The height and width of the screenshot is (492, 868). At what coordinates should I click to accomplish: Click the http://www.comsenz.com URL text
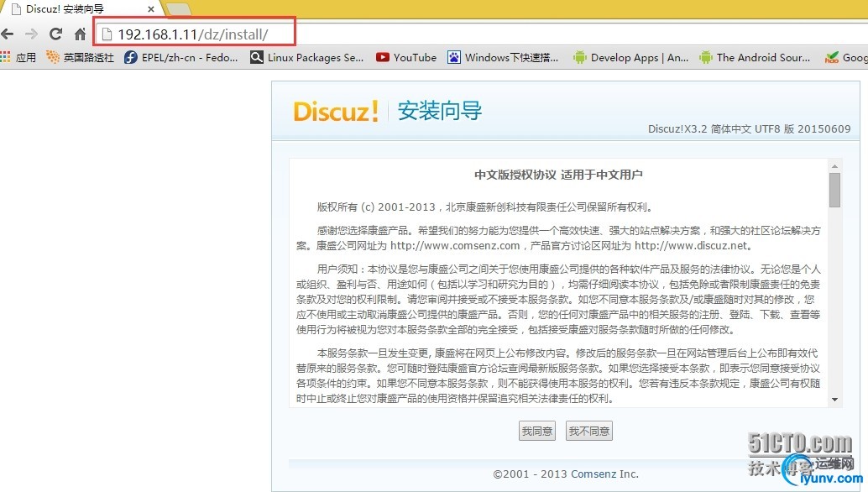click(x=455, y=246)
